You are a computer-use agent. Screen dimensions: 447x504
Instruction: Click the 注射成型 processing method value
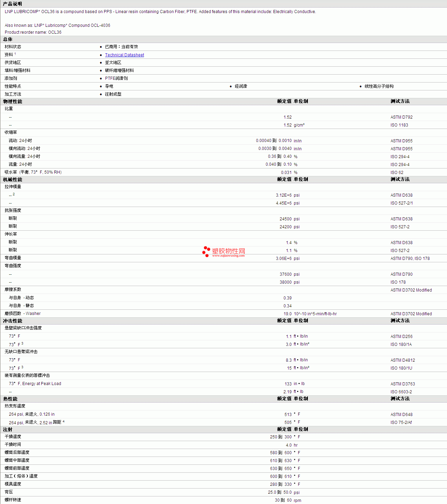pos(113,94)
